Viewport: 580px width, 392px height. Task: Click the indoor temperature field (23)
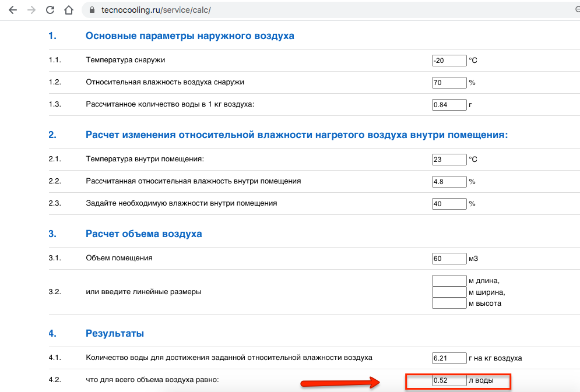(449, 160)
